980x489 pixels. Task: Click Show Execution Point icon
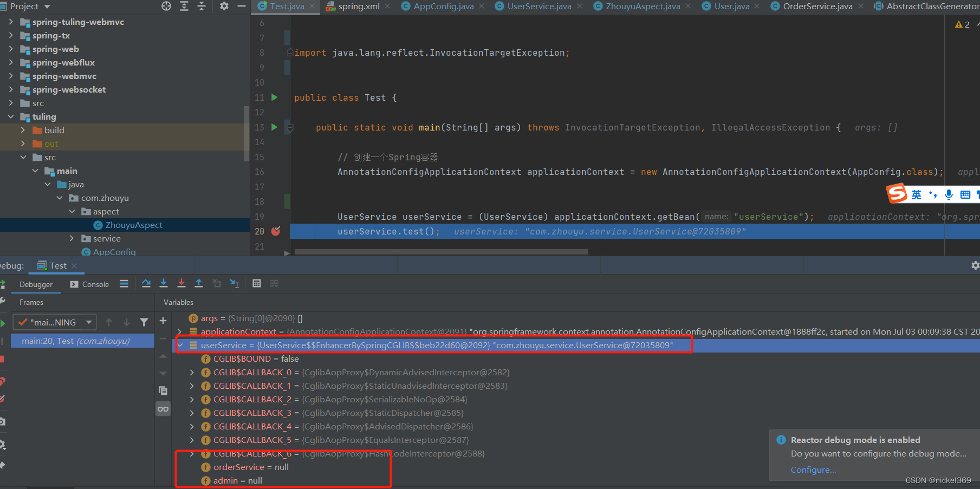click(x=124, y=283)
